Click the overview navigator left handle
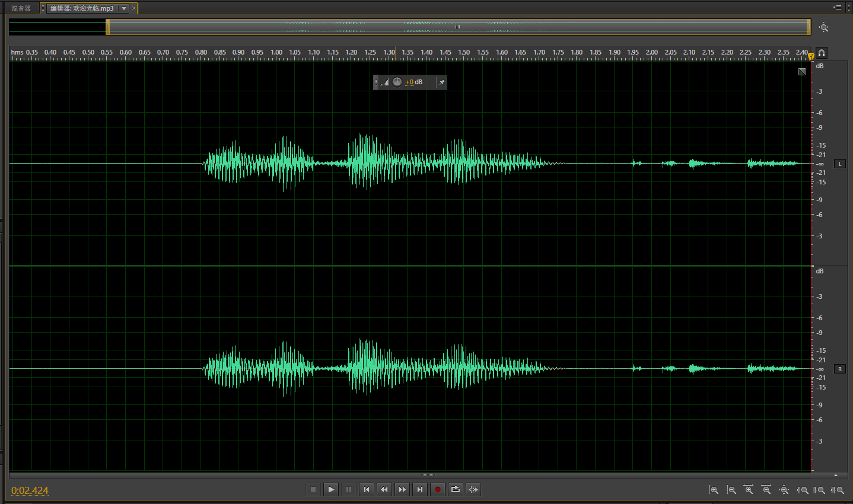Image resolution: width=853 pixels, height=504 pixels. (108, 27)
